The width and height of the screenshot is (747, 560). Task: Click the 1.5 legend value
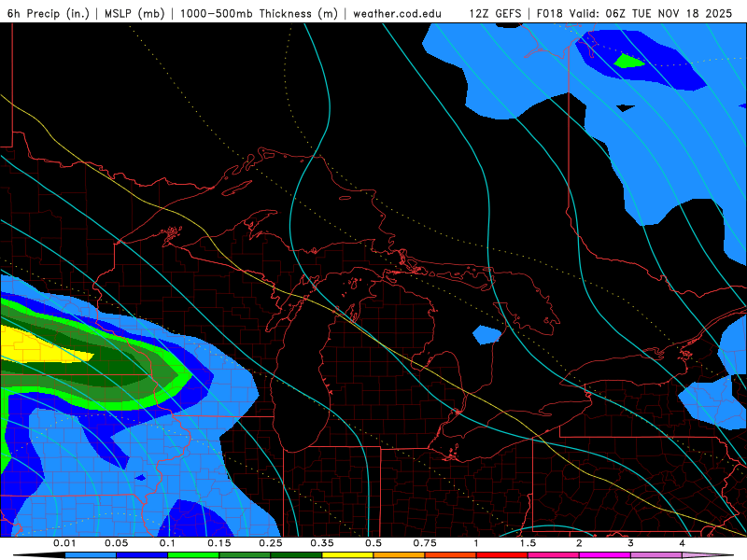point(528,543)
